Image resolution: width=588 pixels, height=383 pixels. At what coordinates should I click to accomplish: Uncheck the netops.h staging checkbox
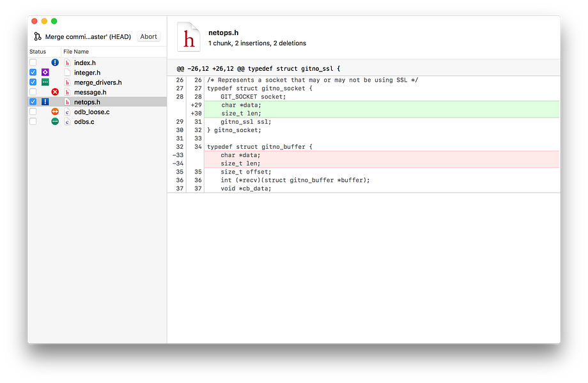click(x=33, y=101)
